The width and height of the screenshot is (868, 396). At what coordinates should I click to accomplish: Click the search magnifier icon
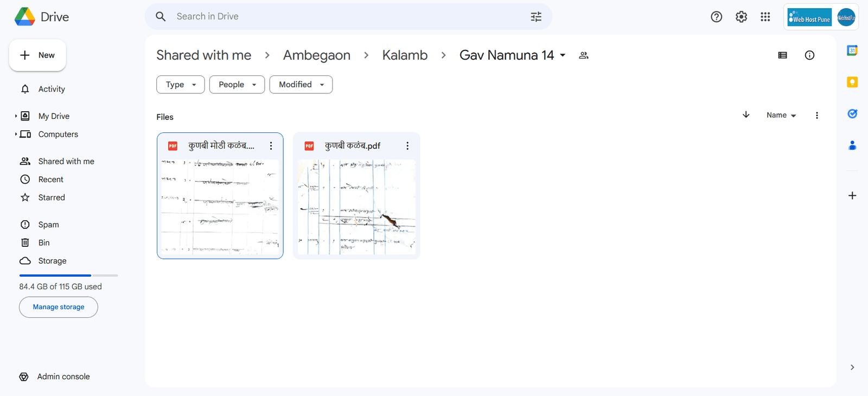pos(161,17)
